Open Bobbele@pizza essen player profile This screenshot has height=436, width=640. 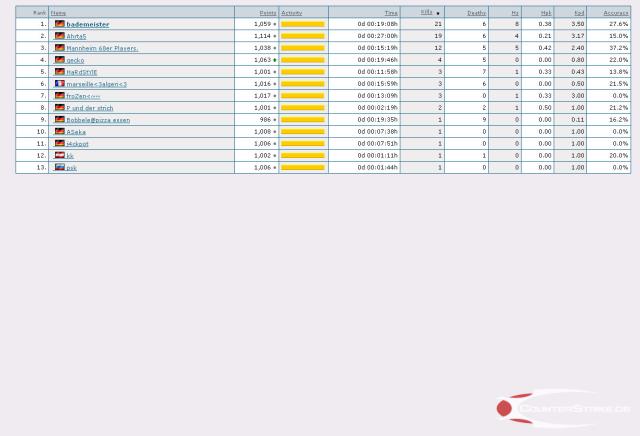click(98, 120)
